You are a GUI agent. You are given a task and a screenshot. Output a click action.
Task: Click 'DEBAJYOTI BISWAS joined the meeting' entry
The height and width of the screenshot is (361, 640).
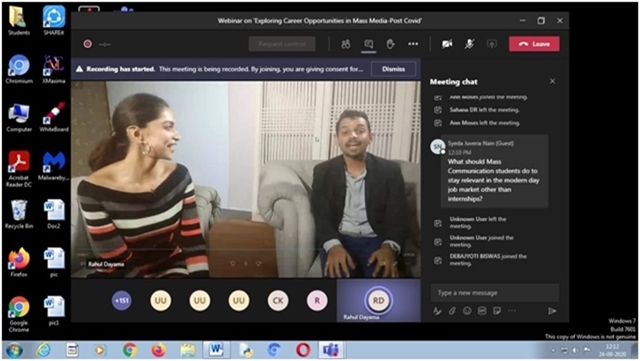pyautogui.click(x=488, y=260)
